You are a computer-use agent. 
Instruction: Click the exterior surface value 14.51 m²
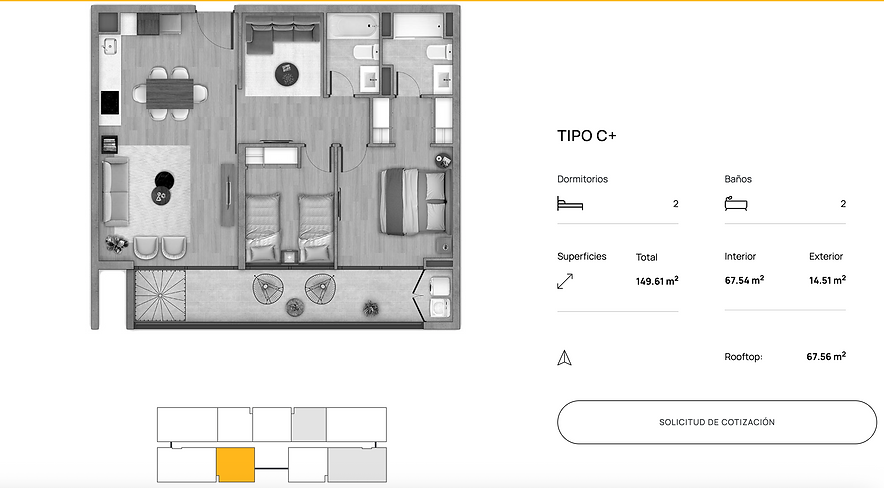pos(827,280)
